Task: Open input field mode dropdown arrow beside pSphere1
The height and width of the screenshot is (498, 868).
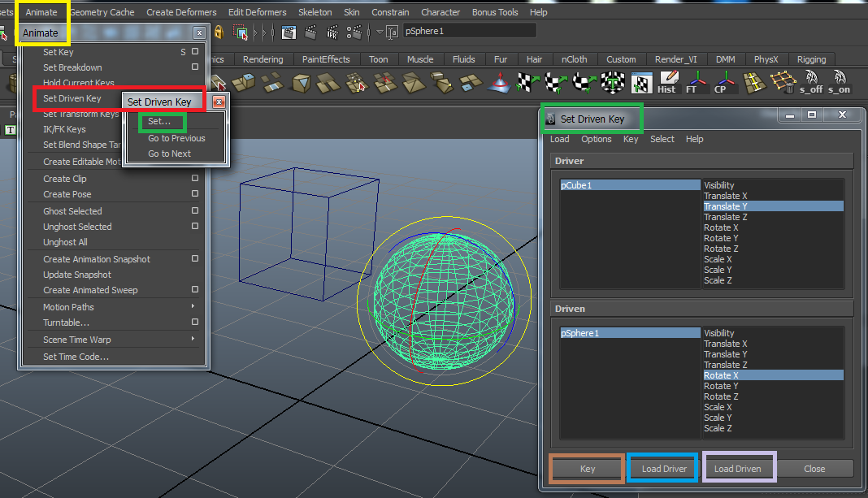Action: [x=380, y=32]
